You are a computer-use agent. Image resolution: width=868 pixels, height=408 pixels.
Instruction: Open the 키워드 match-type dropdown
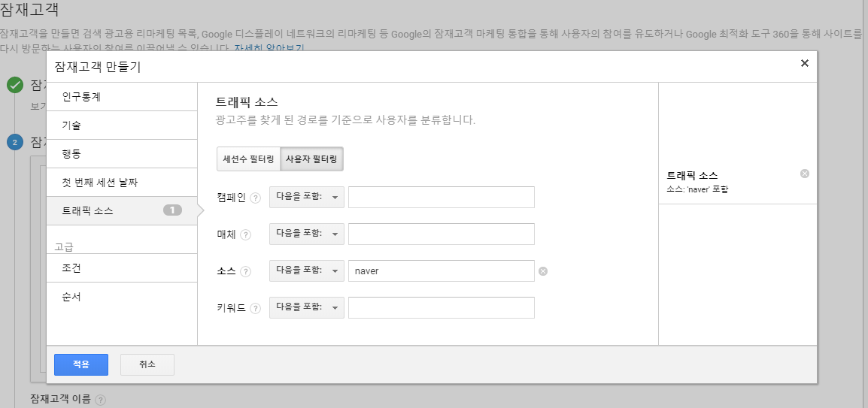[307, 308]
